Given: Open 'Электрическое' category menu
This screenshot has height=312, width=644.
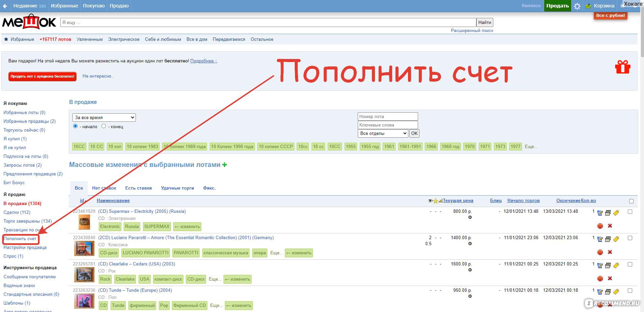Looking at the screenshot, I should (x=124, y=39).
